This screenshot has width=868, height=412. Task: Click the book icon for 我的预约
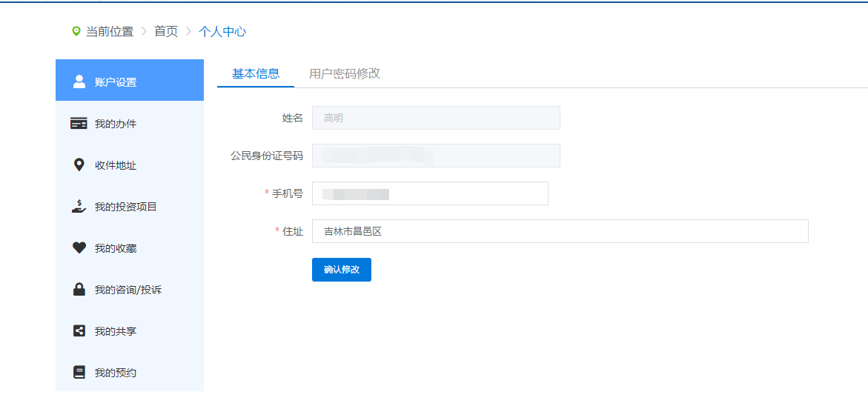click(79, 372)
